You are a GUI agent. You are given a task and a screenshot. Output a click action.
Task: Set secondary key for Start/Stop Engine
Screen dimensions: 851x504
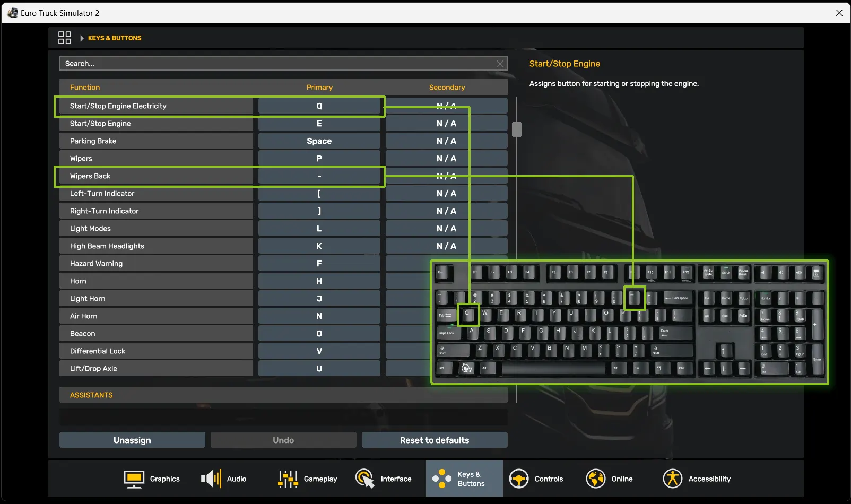447,124
